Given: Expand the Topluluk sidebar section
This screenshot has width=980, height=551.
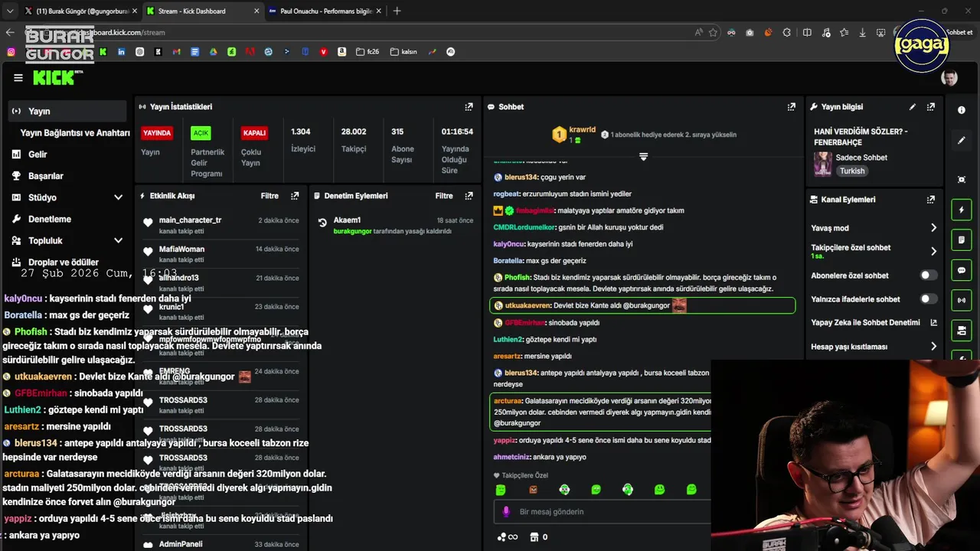Looking at the screenshot, I should click(118, 240).
